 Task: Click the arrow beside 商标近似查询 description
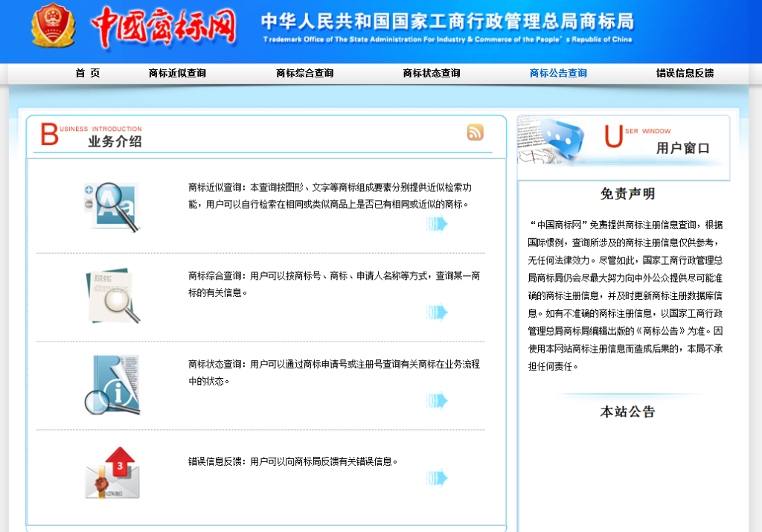(x=437, y=223)
